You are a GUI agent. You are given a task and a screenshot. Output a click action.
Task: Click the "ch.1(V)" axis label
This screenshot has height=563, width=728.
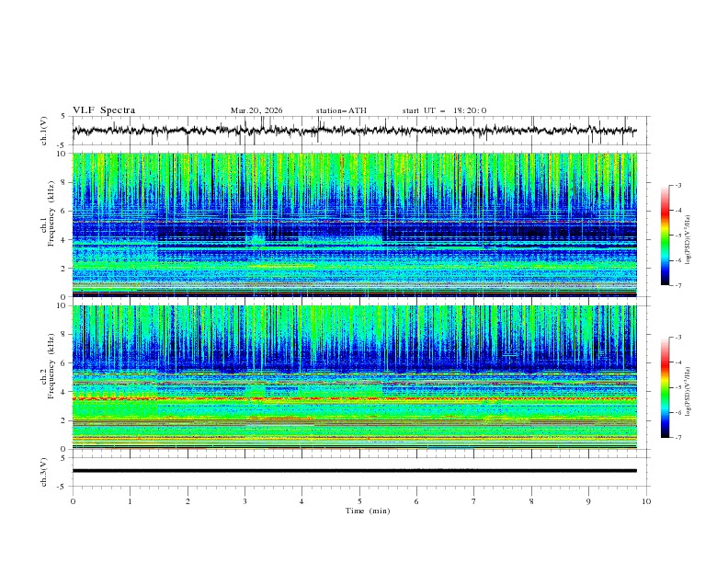click(44, 131)
